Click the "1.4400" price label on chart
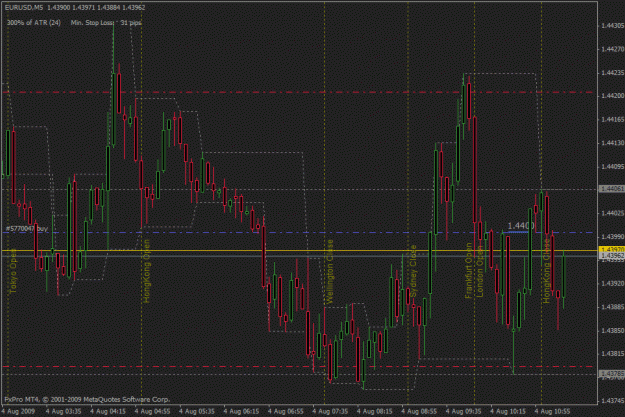625x417 pixels. (x=521, y=226)
